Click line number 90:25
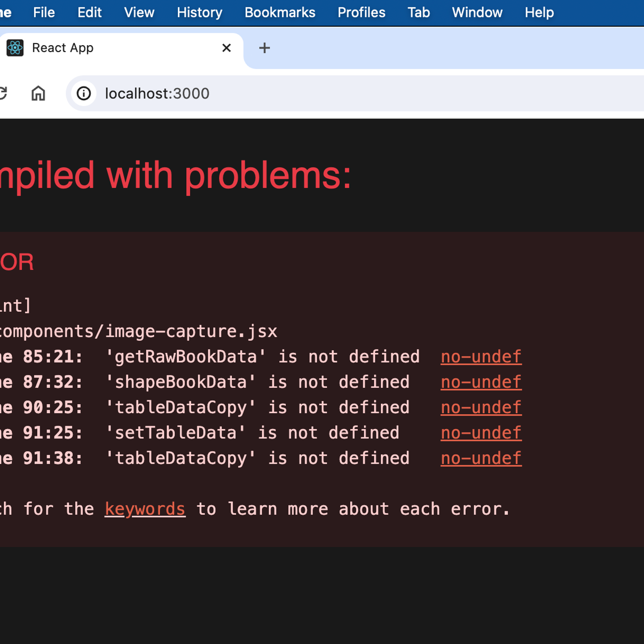The image size is (644, 644). pyautogui.click(x=53, y=407)
